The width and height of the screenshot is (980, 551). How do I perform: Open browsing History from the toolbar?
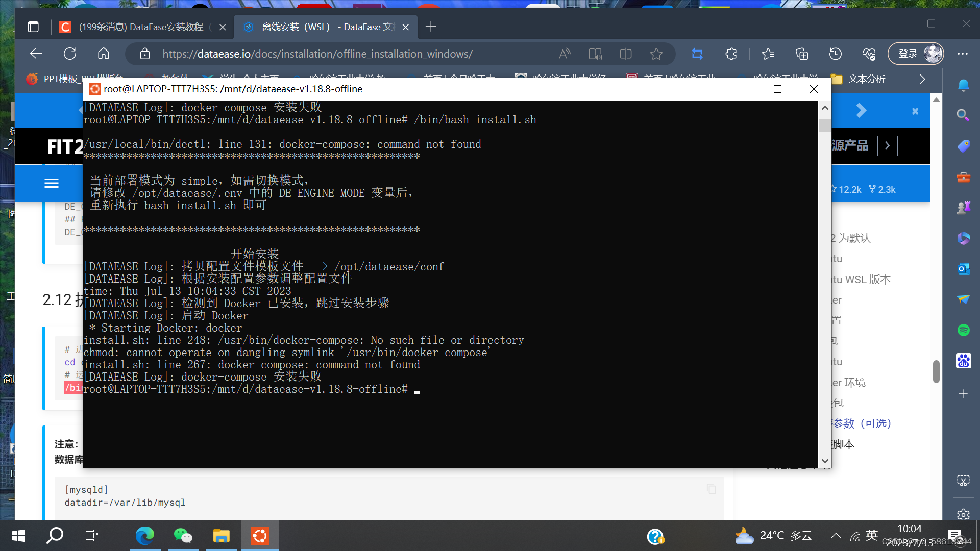(x=835, y=54)
